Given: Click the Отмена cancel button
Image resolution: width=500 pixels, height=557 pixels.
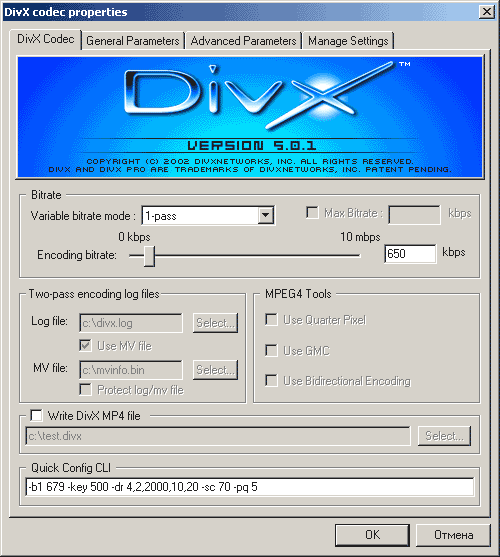Looking at the screenshot, I should 453,535.
